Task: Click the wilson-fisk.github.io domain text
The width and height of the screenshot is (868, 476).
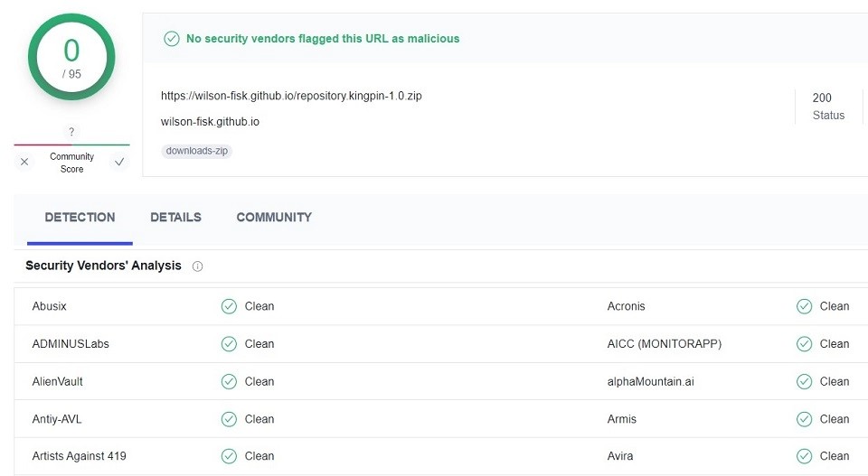Action: coord(210,122)
